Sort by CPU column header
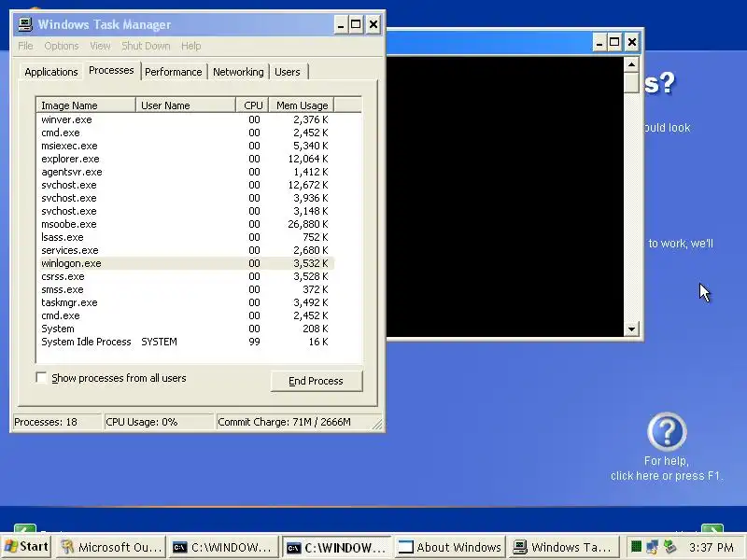747x560 pixels. click(252, 105)
